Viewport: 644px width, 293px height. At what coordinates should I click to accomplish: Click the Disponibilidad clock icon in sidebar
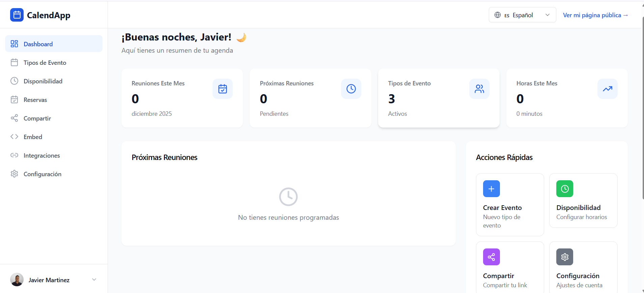tap(14, 81)
